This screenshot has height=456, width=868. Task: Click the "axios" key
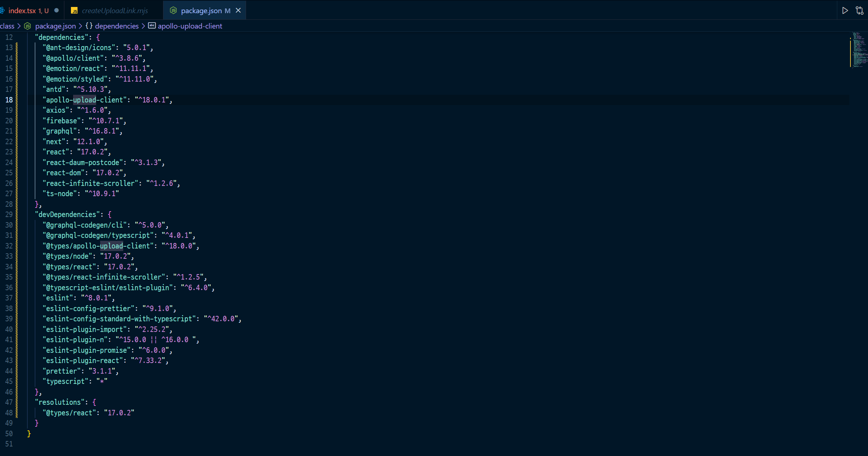coord(56,110)
